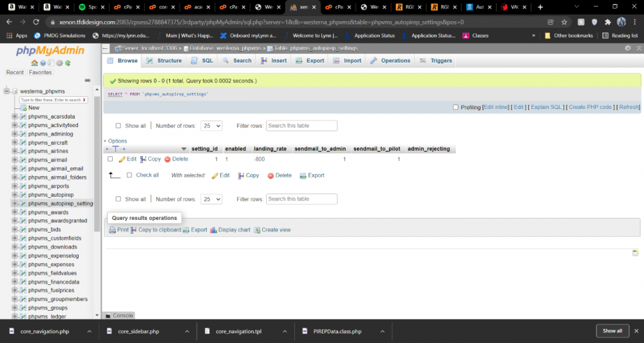Tick the upper Show all checkbox
Image resolution: width=644 pixels, height=343 pixels.
coord(118,126)
